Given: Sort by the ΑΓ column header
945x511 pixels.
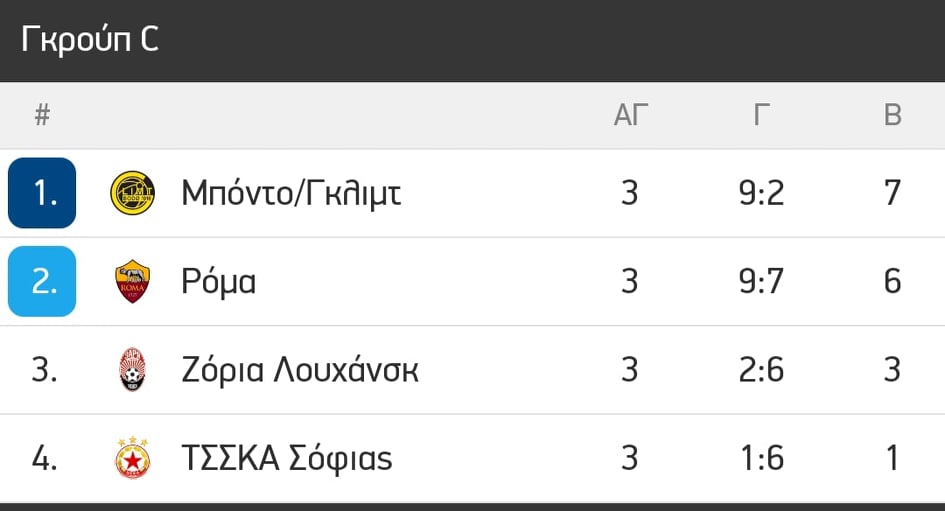Looking at the screenshot, I should 630,115.
